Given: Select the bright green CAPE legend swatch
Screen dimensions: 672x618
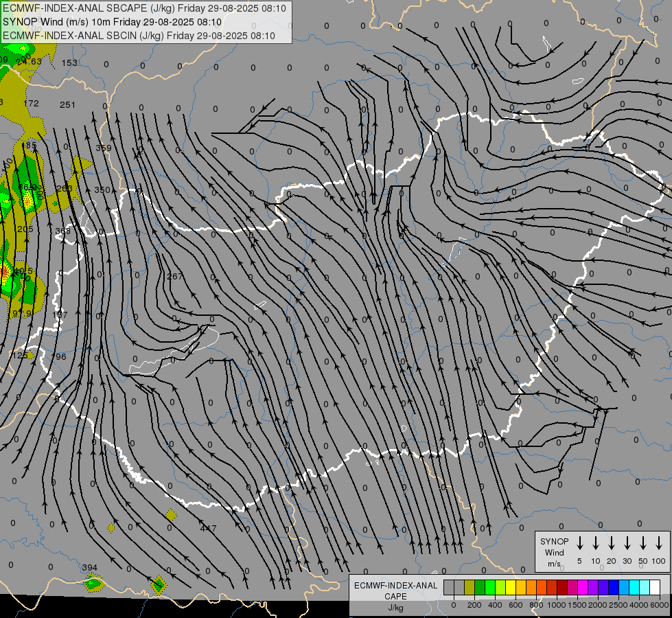Looking at the screenshot, I should 490,587.
